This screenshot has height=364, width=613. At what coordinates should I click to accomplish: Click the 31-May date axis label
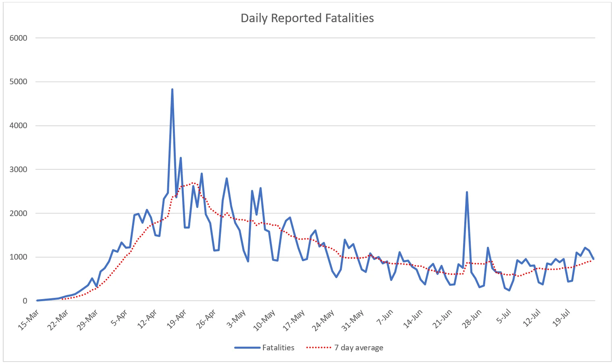353,321
